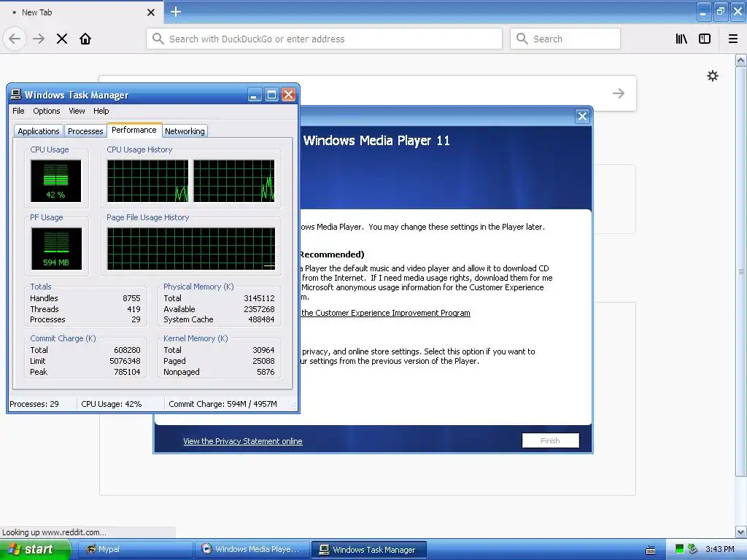The image size is (747, 560).
Task: Click the search go arrow on new tab page
Action: 619,93
